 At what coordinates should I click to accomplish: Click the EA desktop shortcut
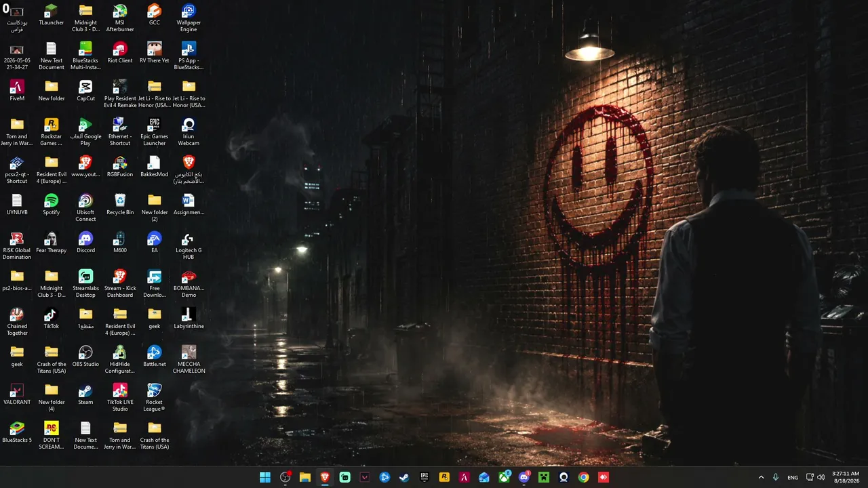155,243
